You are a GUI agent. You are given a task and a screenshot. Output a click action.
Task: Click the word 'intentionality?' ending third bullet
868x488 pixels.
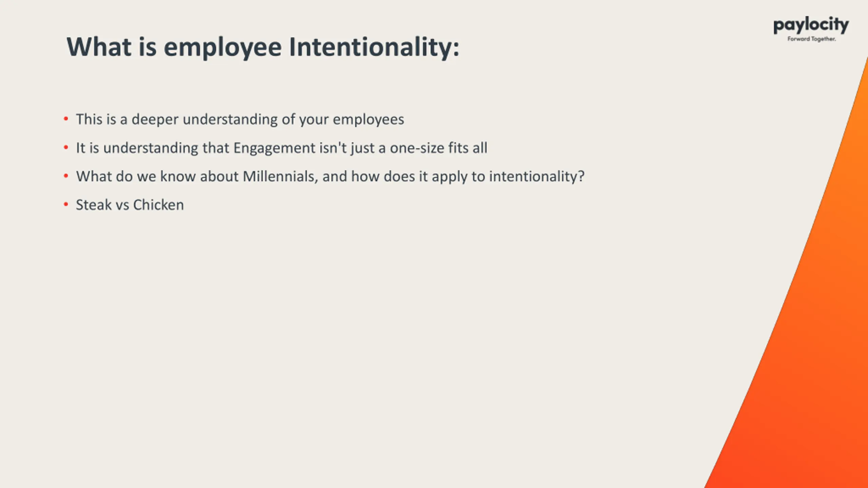click(537, 177)
